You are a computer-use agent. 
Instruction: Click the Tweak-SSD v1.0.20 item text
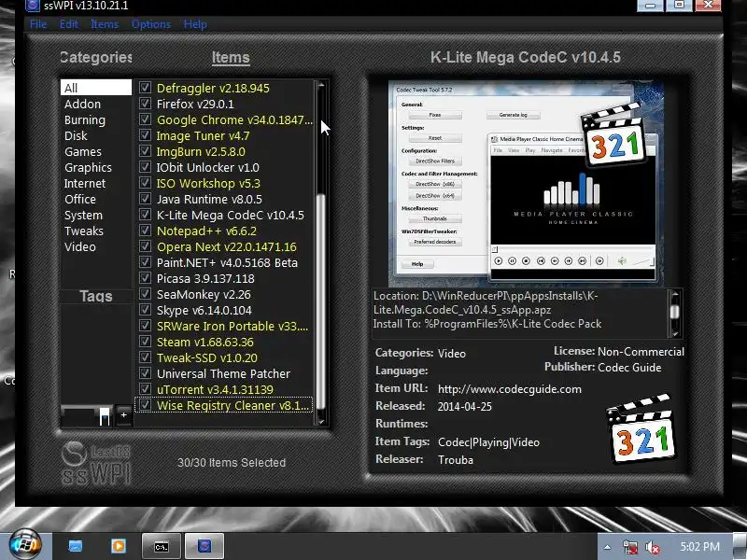click(x=206, y=357)
